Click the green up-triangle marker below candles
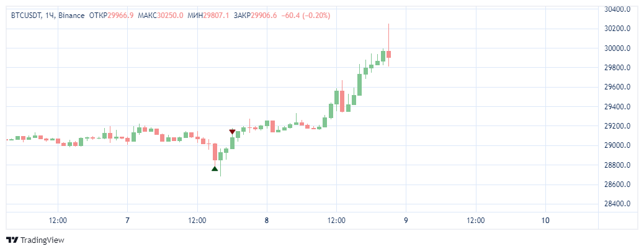The width and height of the screenshot is (644, 251). point(215,168)
